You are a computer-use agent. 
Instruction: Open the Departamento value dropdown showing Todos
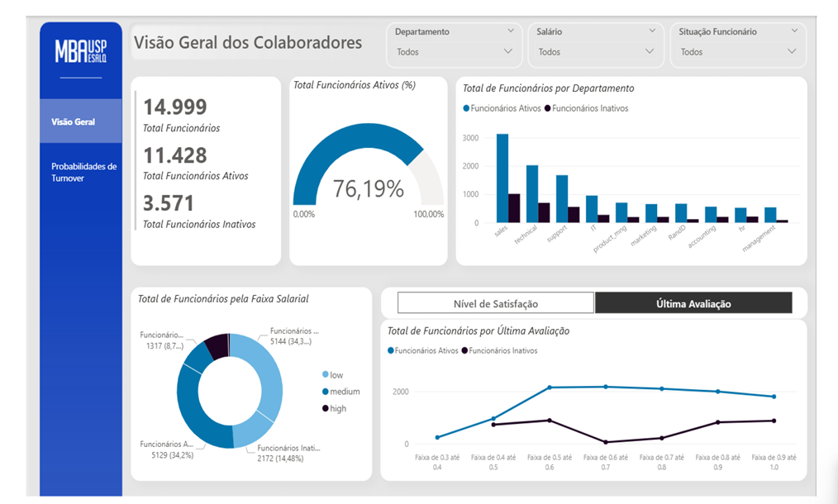coord(455,52)
